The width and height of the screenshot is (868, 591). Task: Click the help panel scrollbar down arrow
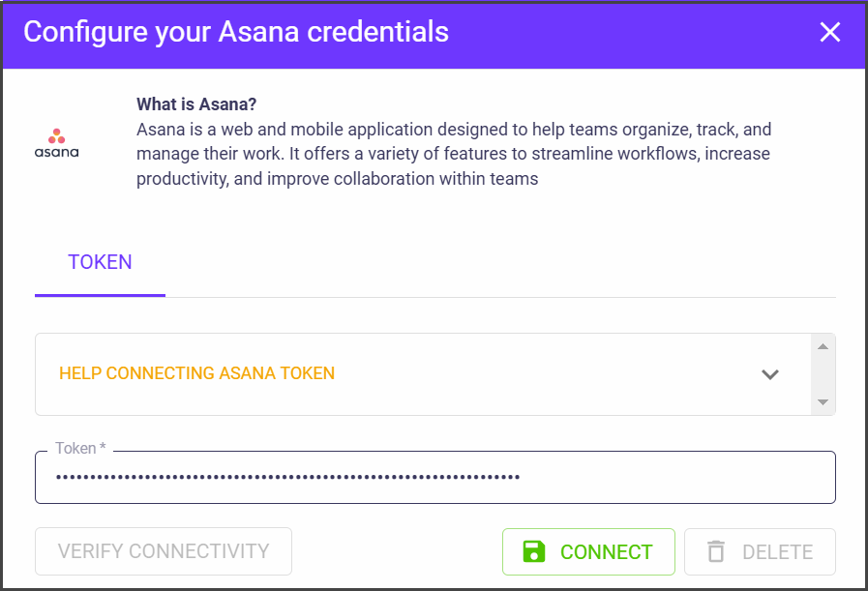point(823,402)
